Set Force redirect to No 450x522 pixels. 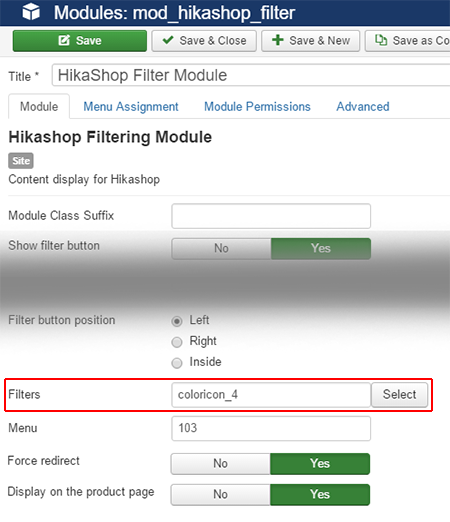click(220, 464)
